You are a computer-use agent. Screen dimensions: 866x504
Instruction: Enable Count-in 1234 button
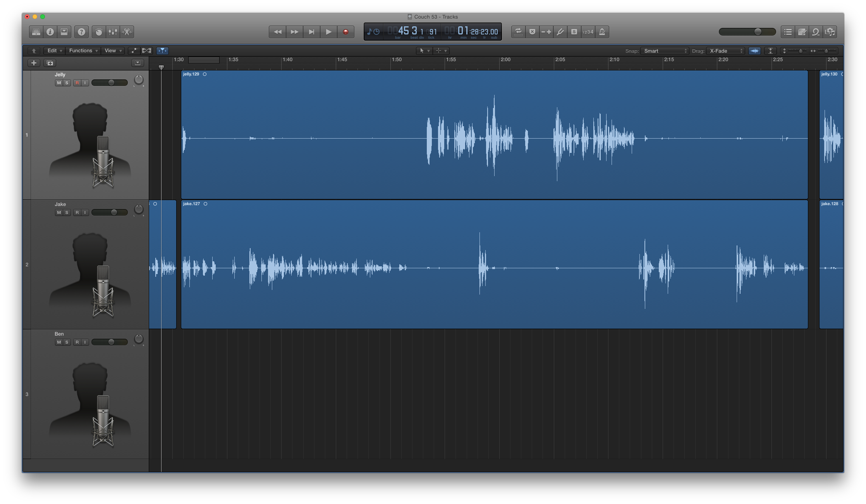point(588,32)
